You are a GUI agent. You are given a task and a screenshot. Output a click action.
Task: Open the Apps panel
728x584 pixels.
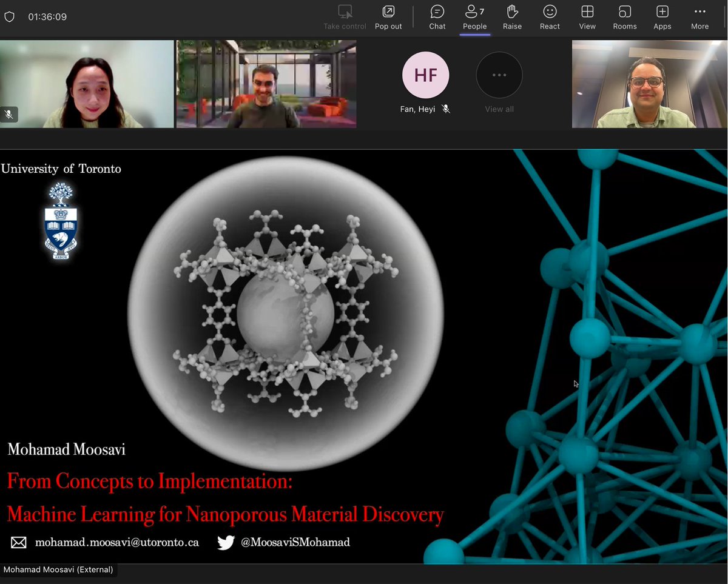[x=662, y=16]
